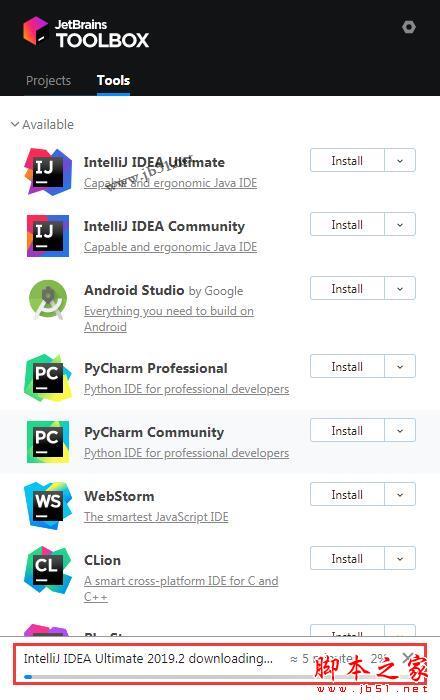Image resolution: width=440 pixels, height=700 pixels.
Task: Open version dropdown for Android Studio
Action: click(x=400, y=288)
